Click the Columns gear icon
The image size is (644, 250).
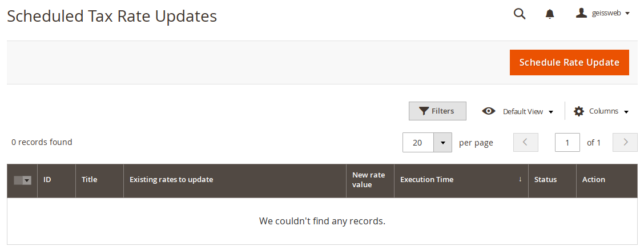coord(579,111)
